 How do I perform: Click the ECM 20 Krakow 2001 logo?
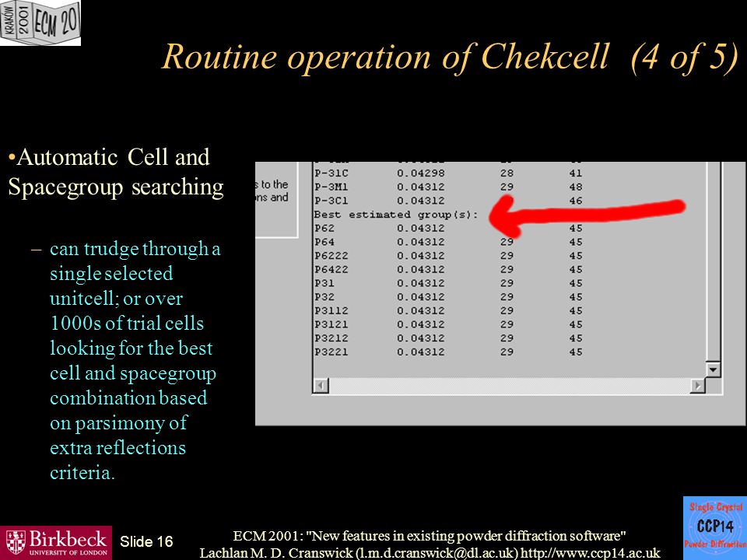[40, 23]
